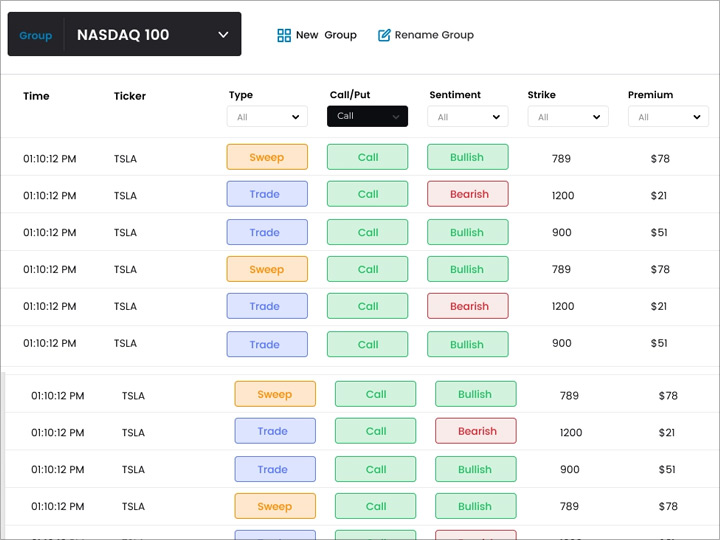Open the Strike filter dropdown
720x540 pixels.
pyautogui.click(x=567, y=117)
